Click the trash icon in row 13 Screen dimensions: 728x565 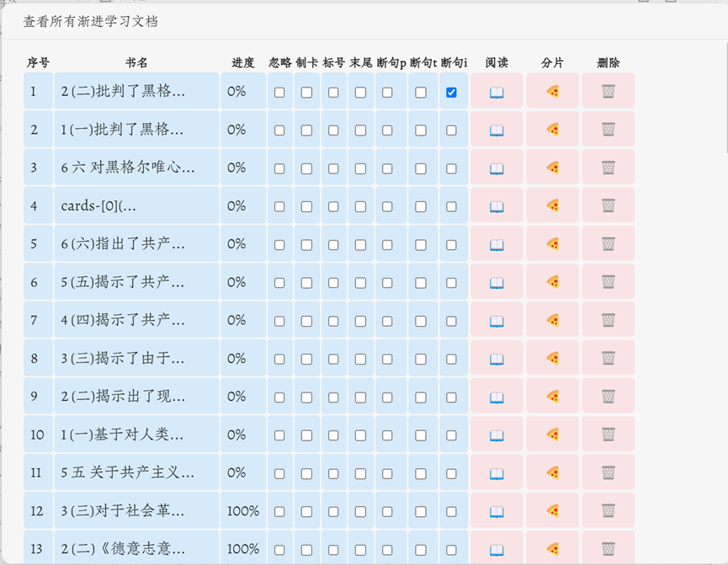(x=608, y=549)
